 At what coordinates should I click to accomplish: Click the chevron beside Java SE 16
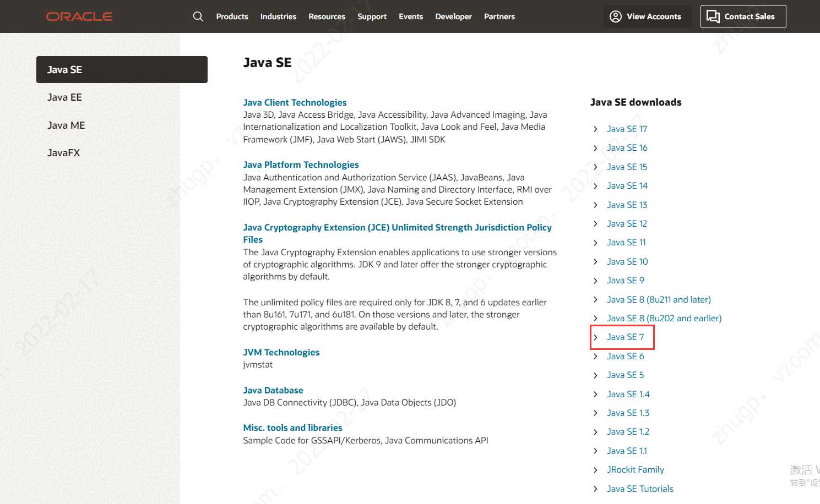[x=595, y=148]
